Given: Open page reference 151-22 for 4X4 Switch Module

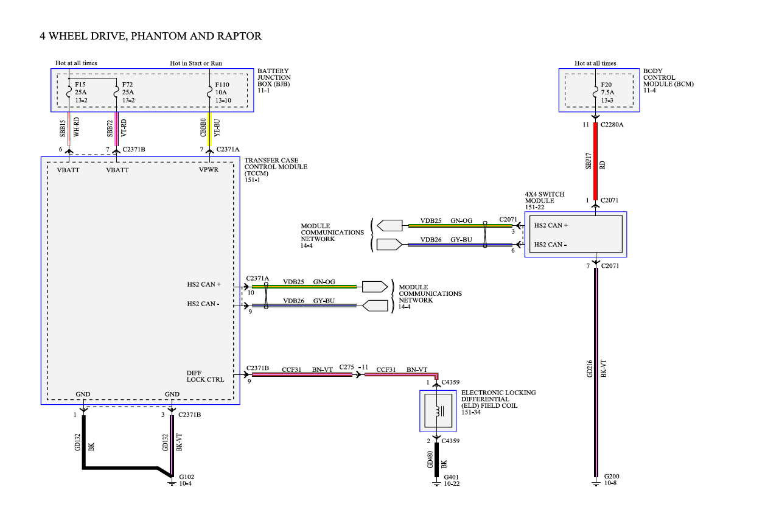Looking at the screenshot, I should tap(535, 207).
